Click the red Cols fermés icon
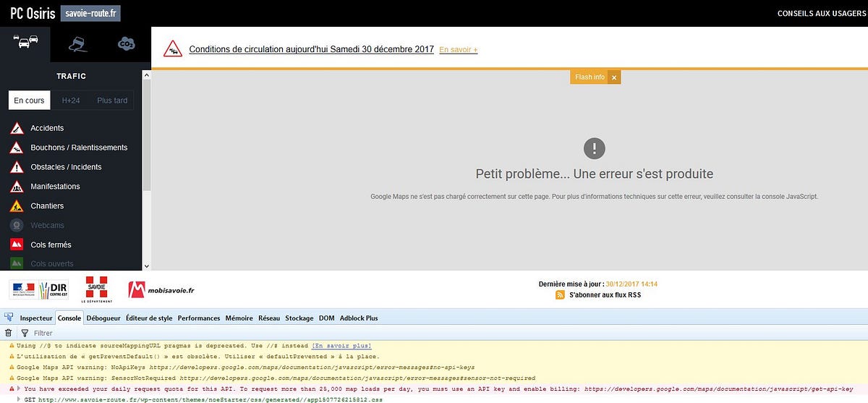The image size is (868, 403). [x=17, y=245]
